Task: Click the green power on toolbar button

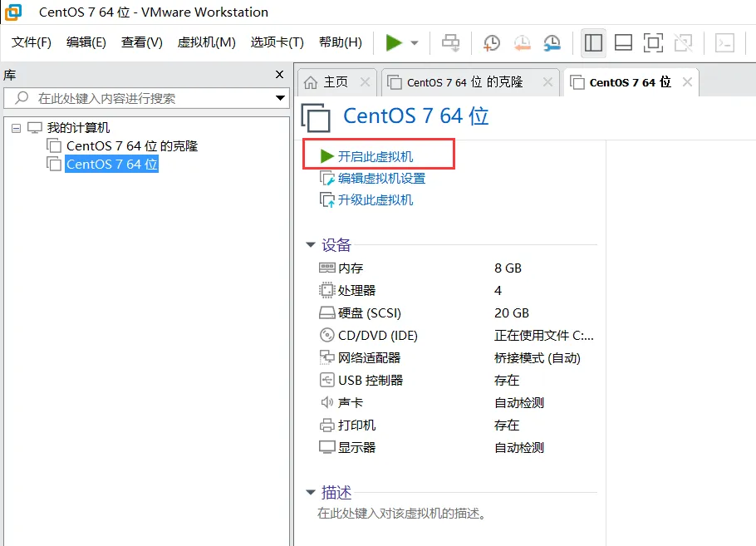Action: [x=394, y=43]
